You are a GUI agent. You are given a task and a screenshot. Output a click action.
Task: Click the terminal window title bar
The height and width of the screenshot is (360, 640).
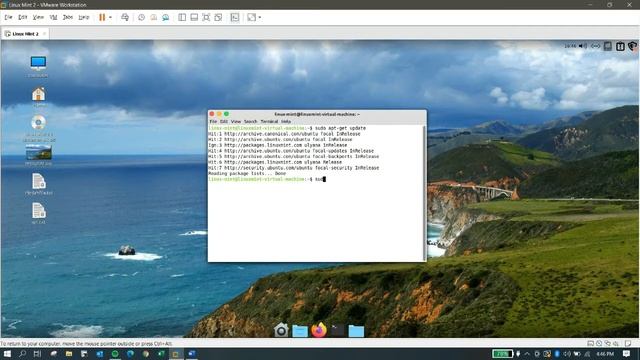coord(317,114)
